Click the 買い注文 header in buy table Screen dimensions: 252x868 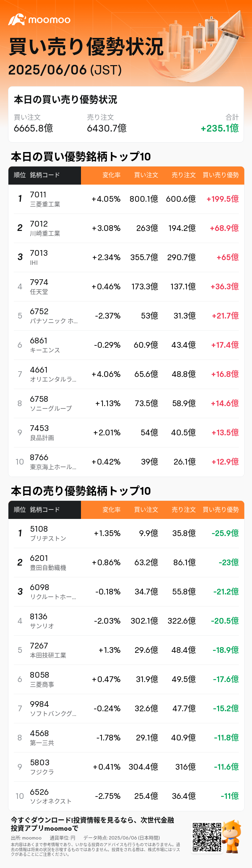146,175
